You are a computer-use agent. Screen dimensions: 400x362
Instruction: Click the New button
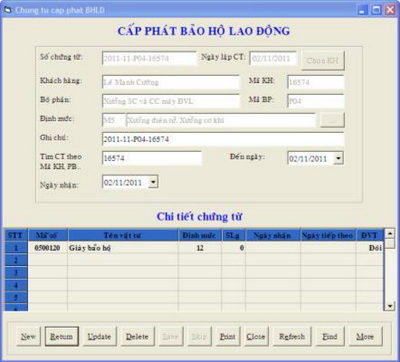(x=29, y=336)
